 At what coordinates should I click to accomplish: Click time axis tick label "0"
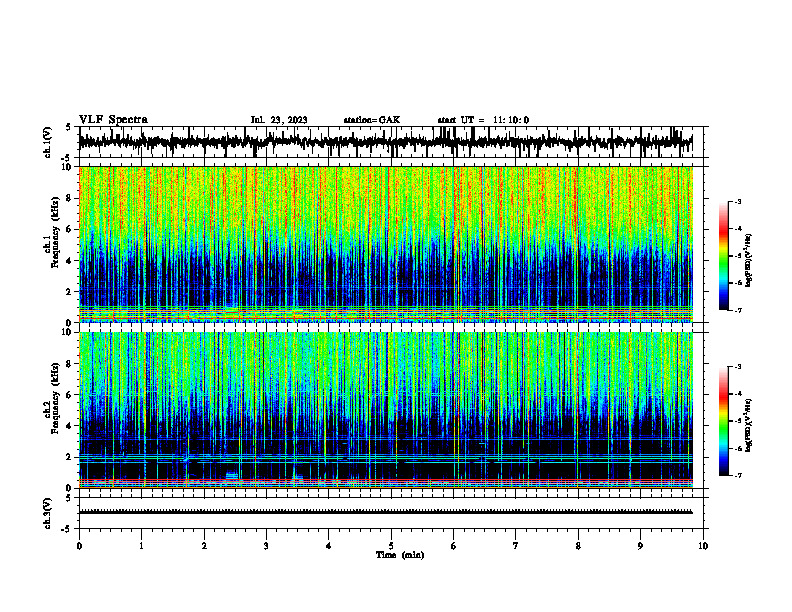79,546
